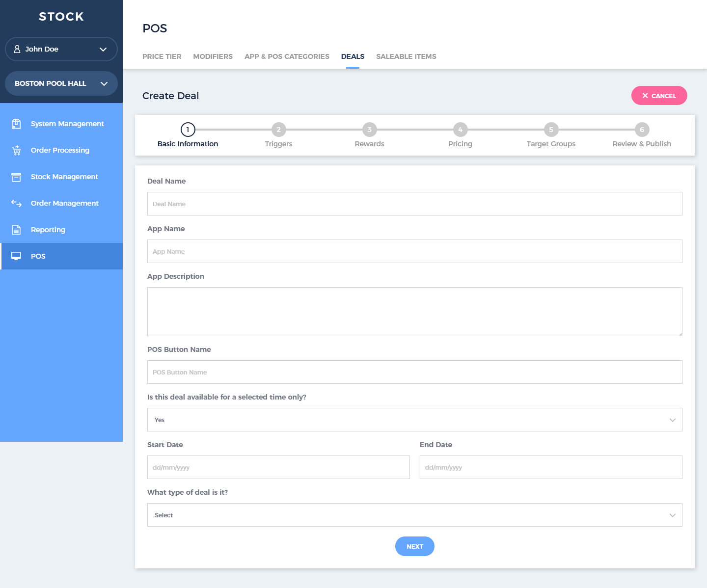
Task: Click the System Management sidebar icon
Action: [x=16, y=124]
